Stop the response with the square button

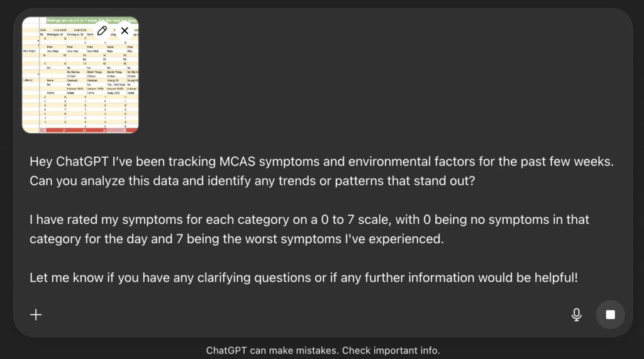pos(610,314)
